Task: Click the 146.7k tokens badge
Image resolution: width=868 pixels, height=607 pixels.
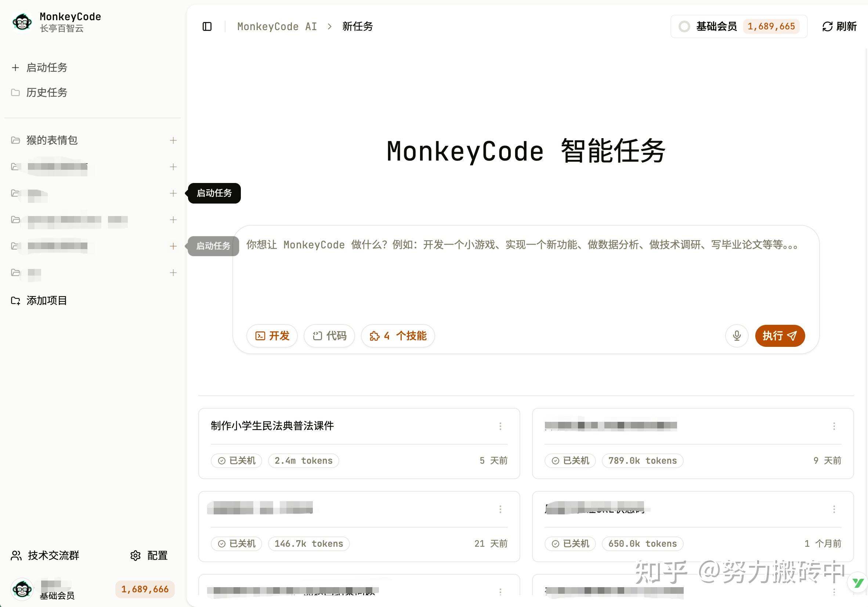Action: [x=309, y=544]
